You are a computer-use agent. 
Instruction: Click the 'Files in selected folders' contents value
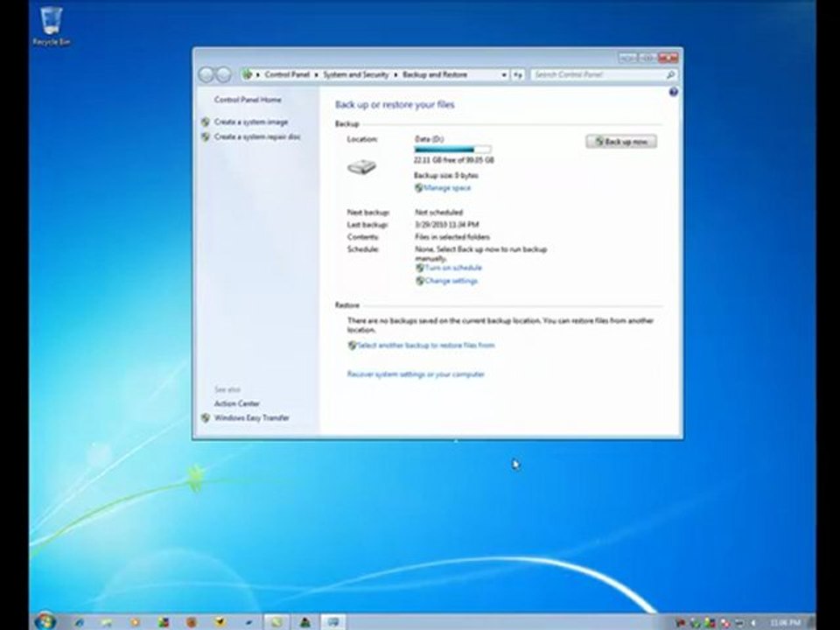tap(452, 237)
